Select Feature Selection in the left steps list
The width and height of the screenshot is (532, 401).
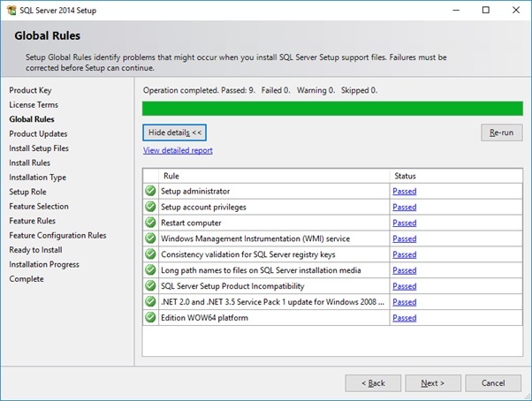[x=39, y=206]
